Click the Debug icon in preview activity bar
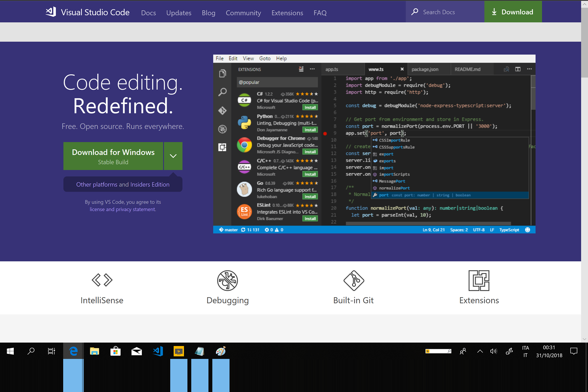588x392 pixels. (223, 129)
